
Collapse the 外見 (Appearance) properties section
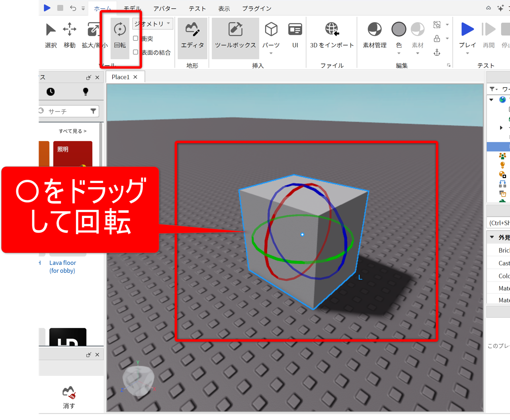[492, 237]
